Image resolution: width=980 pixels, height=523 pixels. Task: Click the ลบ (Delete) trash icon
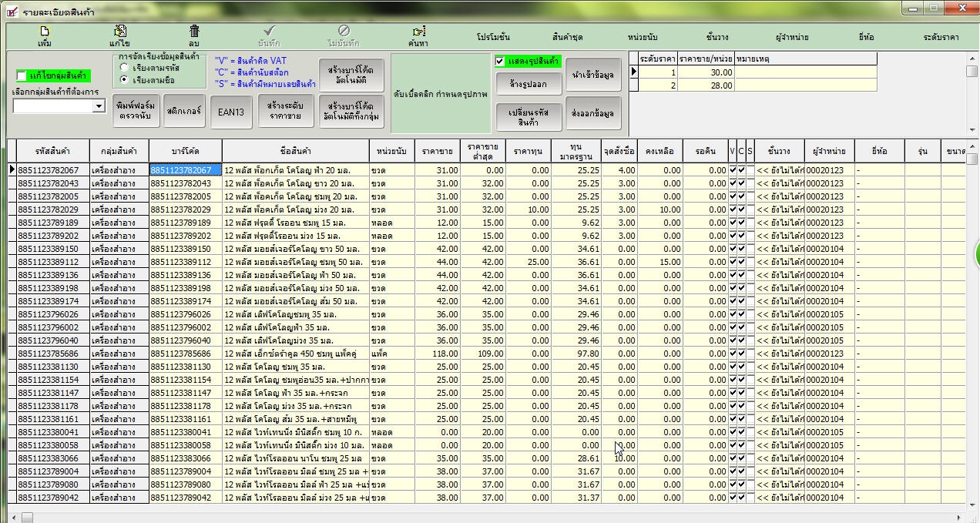[x=194, y=32]
